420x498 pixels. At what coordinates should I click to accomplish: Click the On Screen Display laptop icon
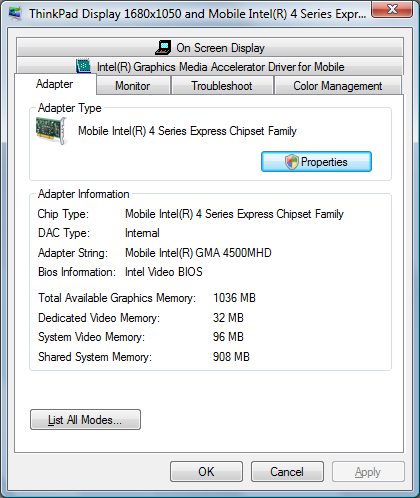pos(163,48)
